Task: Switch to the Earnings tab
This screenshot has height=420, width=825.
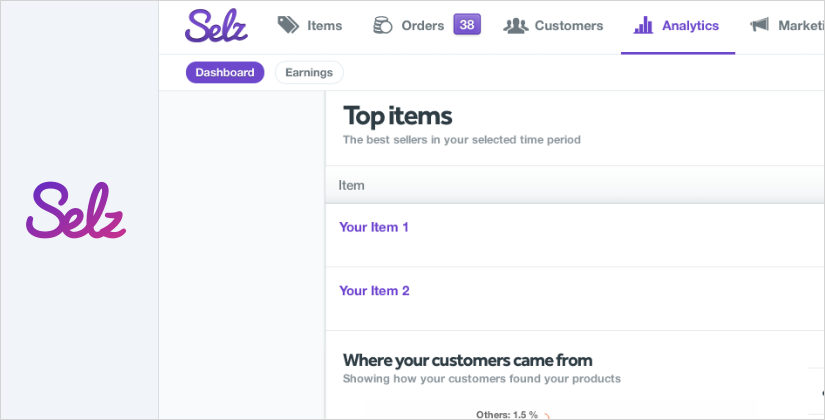Action: pos(309,73)
